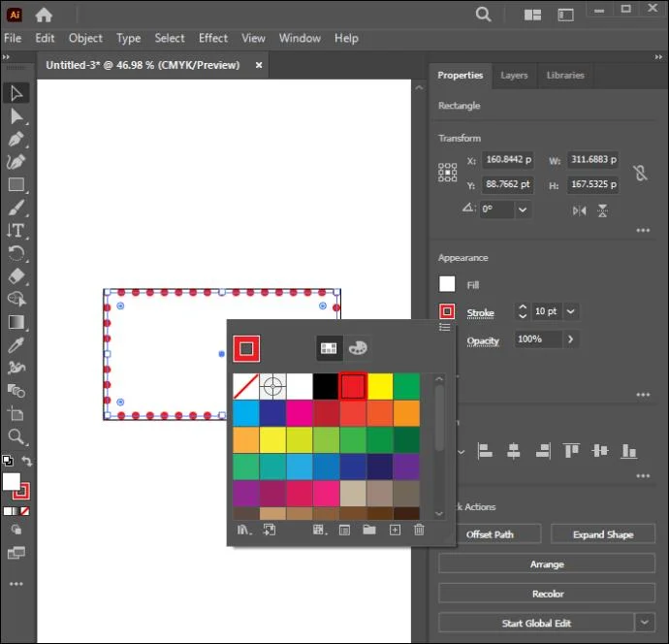Select the Eraser tool

pos(16,276)
